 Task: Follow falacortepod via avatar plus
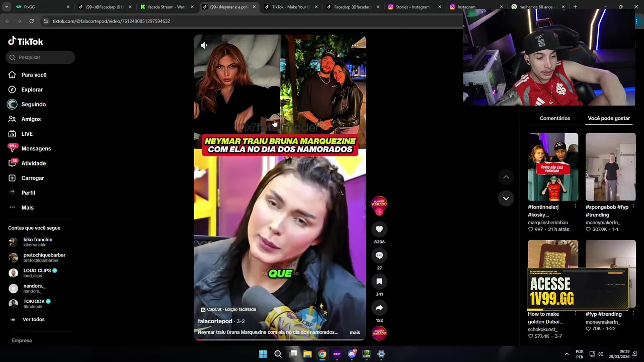click(379, 212)
